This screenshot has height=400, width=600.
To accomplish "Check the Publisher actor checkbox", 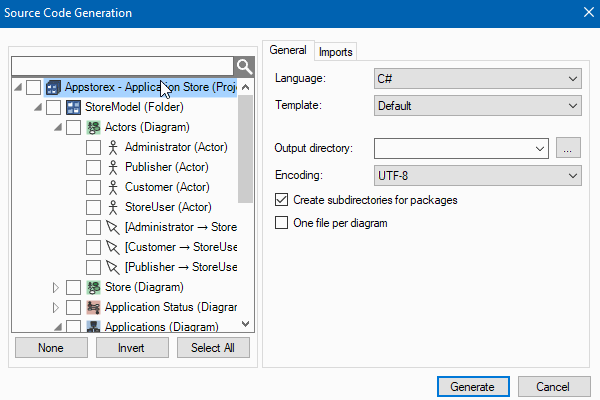I will [x=93, y=167].
